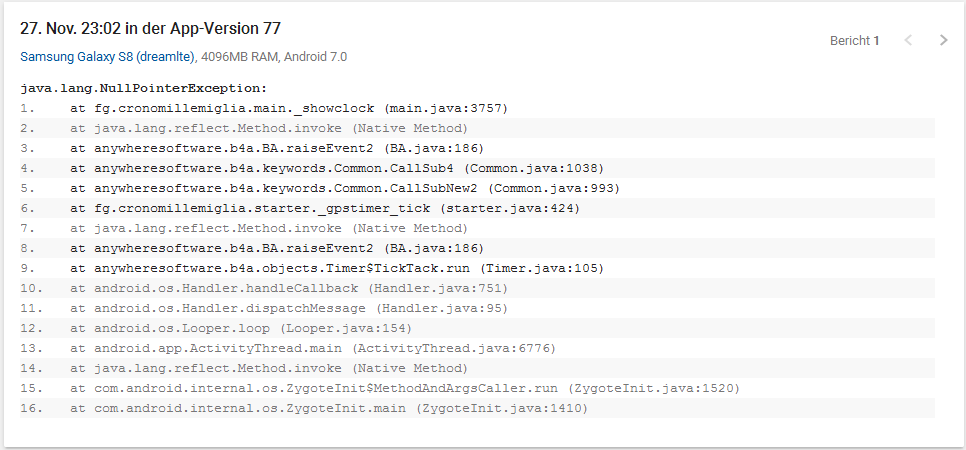966x450 pixels.
Task: Open the Samsung Galaxy S8 (dreamlte) device link
Action: click(109, 57)
